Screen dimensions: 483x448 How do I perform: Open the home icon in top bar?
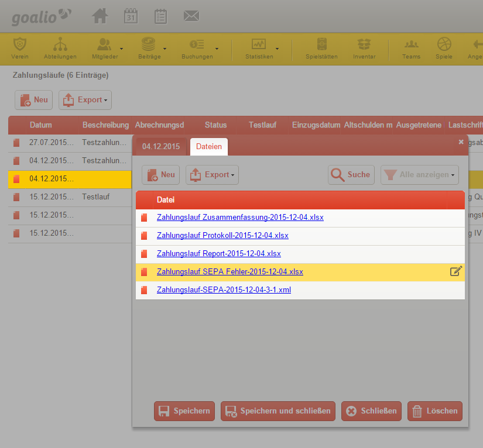point(100,16)
